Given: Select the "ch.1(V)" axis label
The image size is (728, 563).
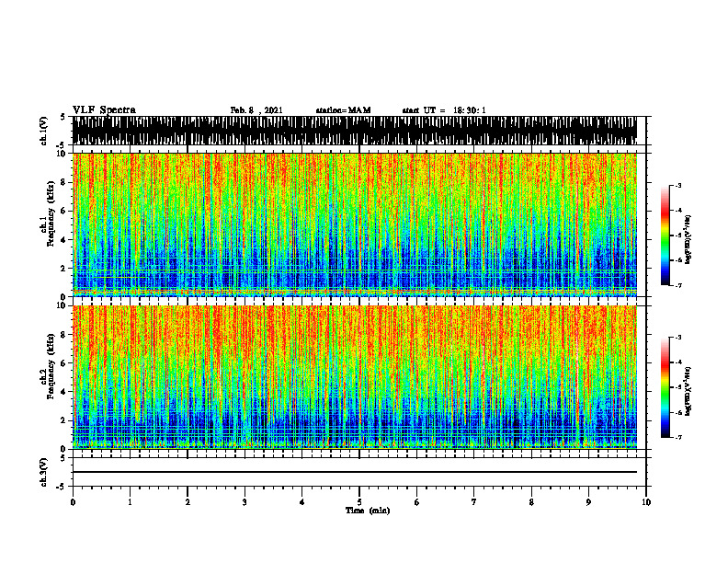Looking at the screenshot, I should coord(44,131).
